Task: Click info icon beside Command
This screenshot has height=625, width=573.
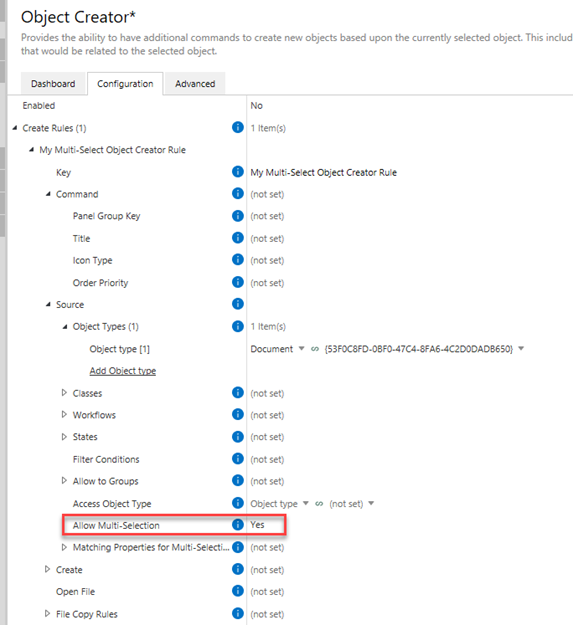Action: [x=237, y=194]
